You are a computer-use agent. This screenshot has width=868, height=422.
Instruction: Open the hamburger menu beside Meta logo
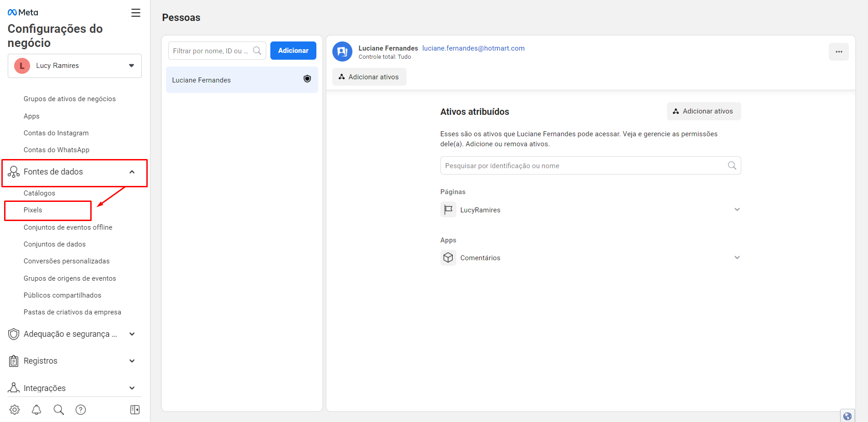click(x=136, y=13)
